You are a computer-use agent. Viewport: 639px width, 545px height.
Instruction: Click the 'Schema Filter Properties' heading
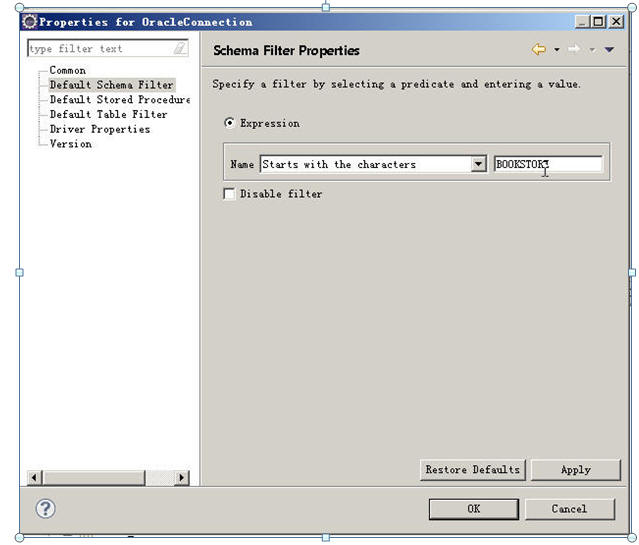286,51
